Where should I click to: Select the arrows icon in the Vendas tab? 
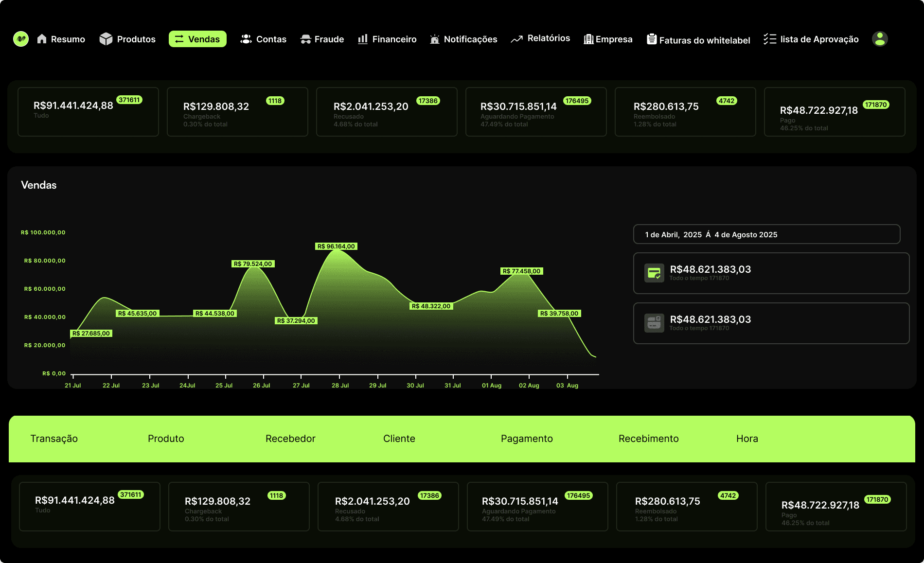point(179,39)
